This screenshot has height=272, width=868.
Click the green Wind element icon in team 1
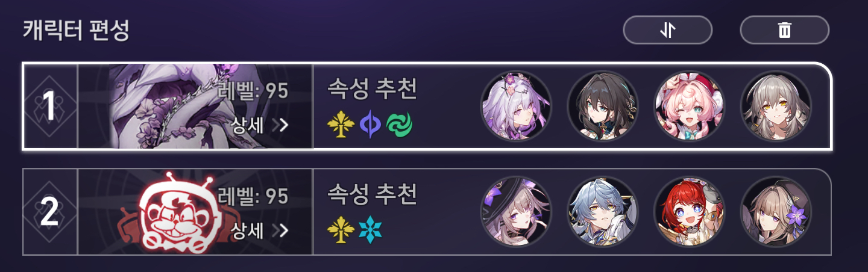click(398, 124)
